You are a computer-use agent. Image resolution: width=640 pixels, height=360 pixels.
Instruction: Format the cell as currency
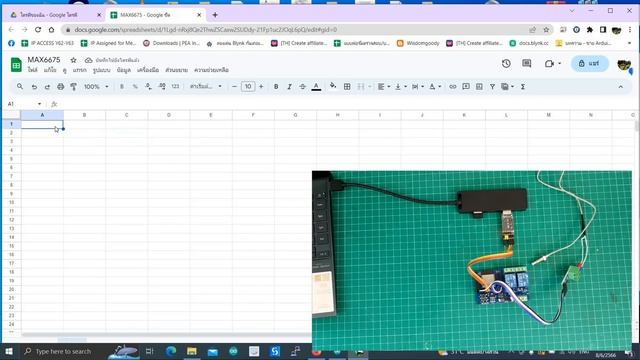pyautogui.click(x=122, y=87)
